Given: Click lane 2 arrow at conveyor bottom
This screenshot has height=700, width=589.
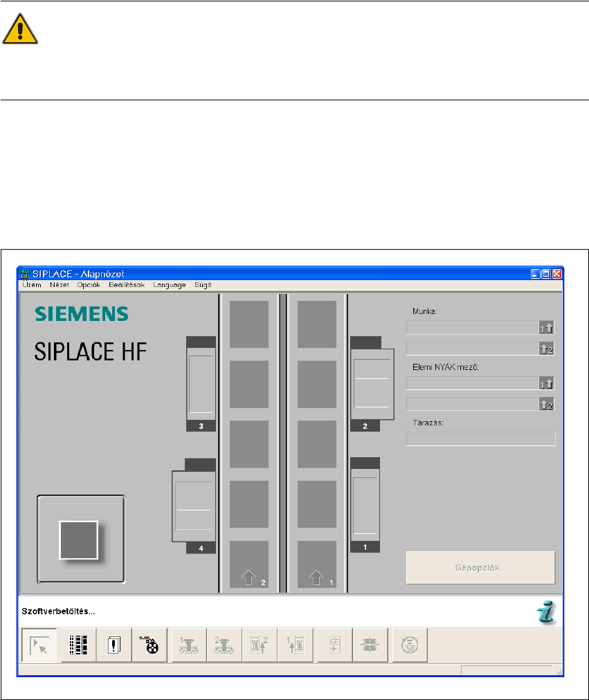Looking at the screenshot, I should point(248,578).
